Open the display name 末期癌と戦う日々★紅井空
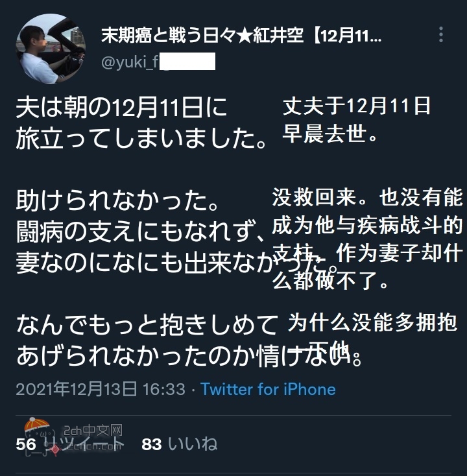The height and width of the screenshot is (476, 467). coord(202,36)
